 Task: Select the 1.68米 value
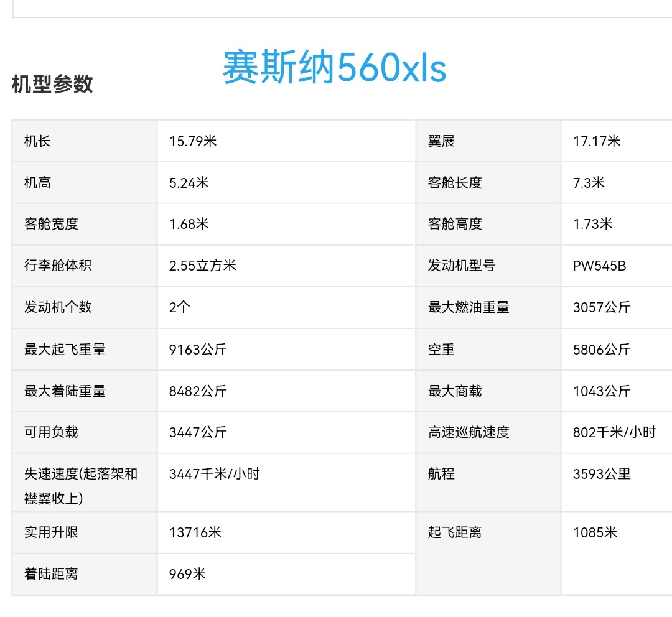pyautogui.click(x=189, y=224)
